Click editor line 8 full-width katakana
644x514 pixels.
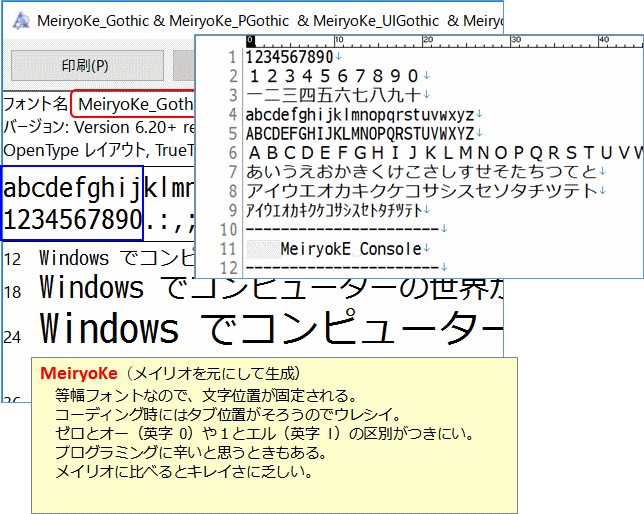point(421,191)
